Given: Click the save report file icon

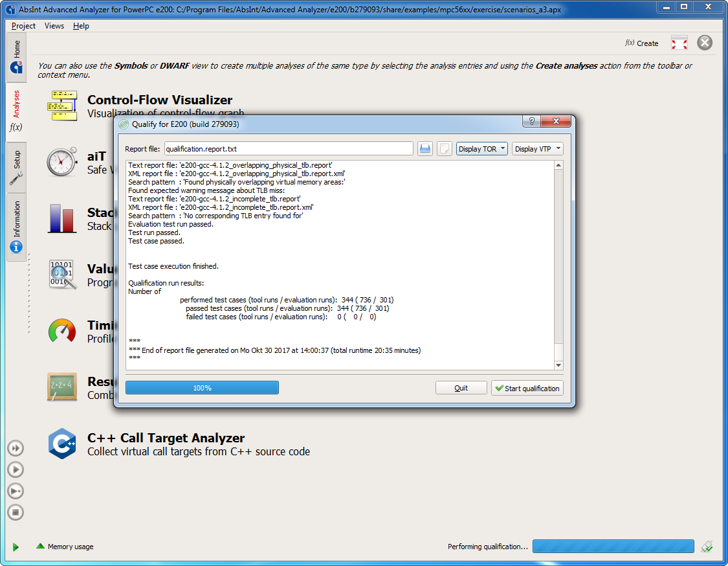Looking at the screenshot, I should [425, 149].
